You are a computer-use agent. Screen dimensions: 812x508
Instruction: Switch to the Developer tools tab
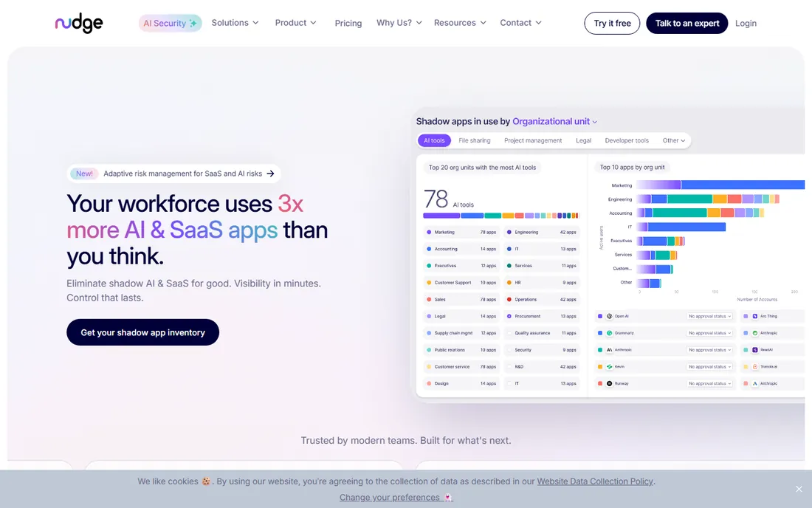coord(627,140)
